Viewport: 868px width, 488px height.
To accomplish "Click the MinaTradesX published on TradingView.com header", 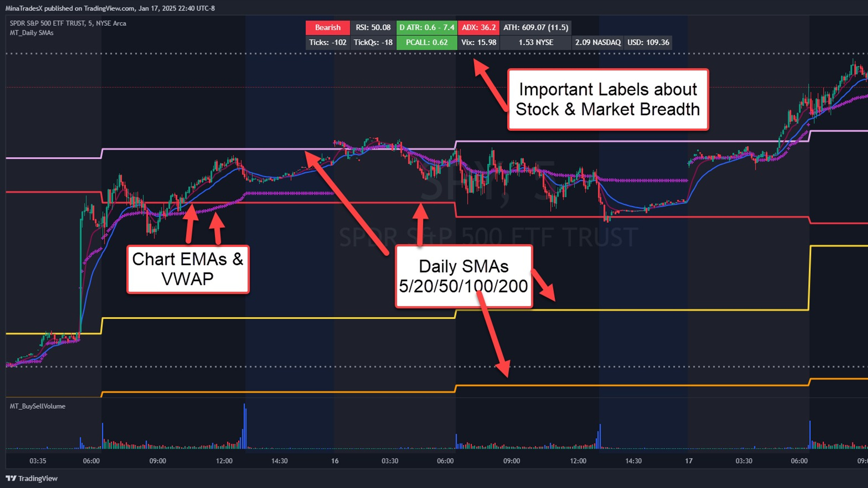I will tap(110, 8).
